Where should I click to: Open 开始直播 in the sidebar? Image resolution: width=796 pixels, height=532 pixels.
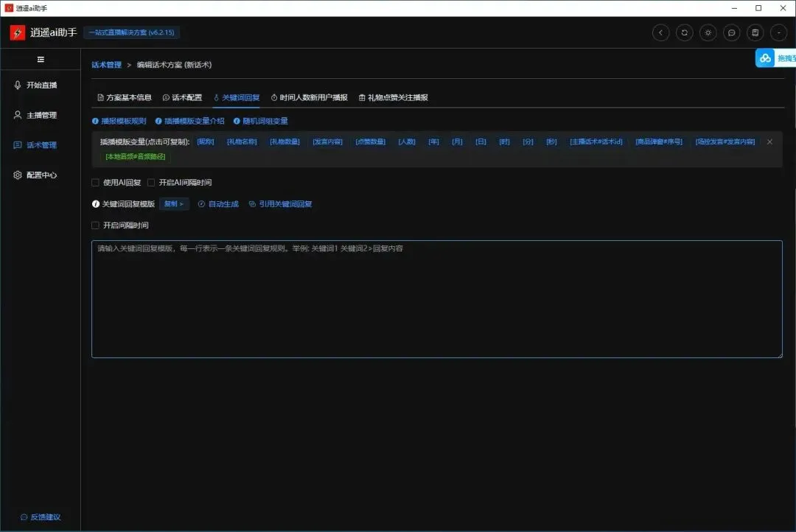coord(40,85)
